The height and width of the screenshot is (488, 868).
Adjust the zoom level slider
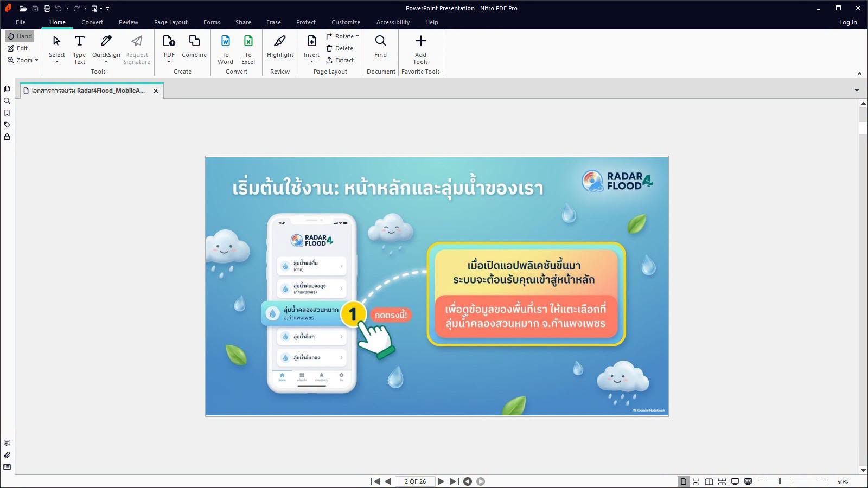pos(780,481)
